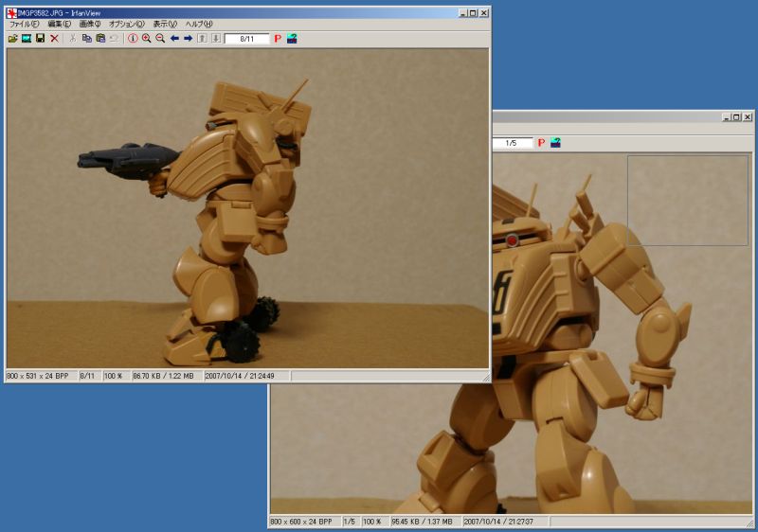Image resolution: width=758 pixels, height=532 pixels.
Task: Click the Save floppy disk icon
Action: pyautogui.click(x=40, y=39)
